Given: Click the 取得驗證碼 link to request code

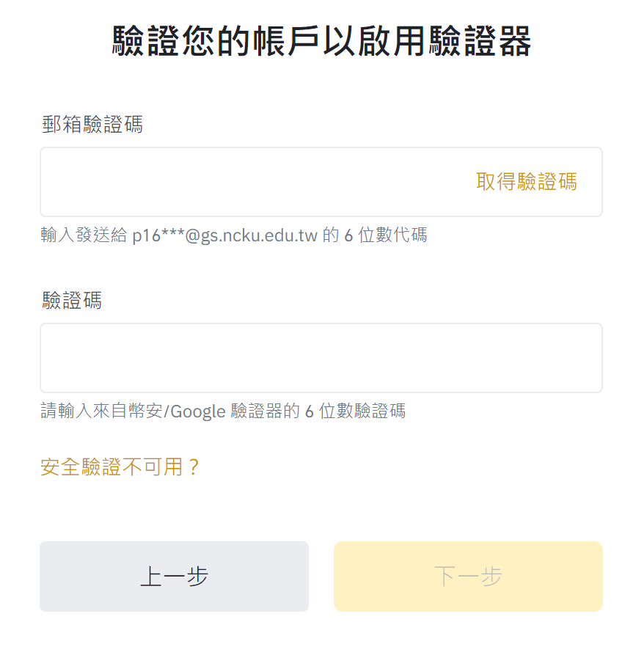Looking at the screenshot, I should (x=526, y=182).
